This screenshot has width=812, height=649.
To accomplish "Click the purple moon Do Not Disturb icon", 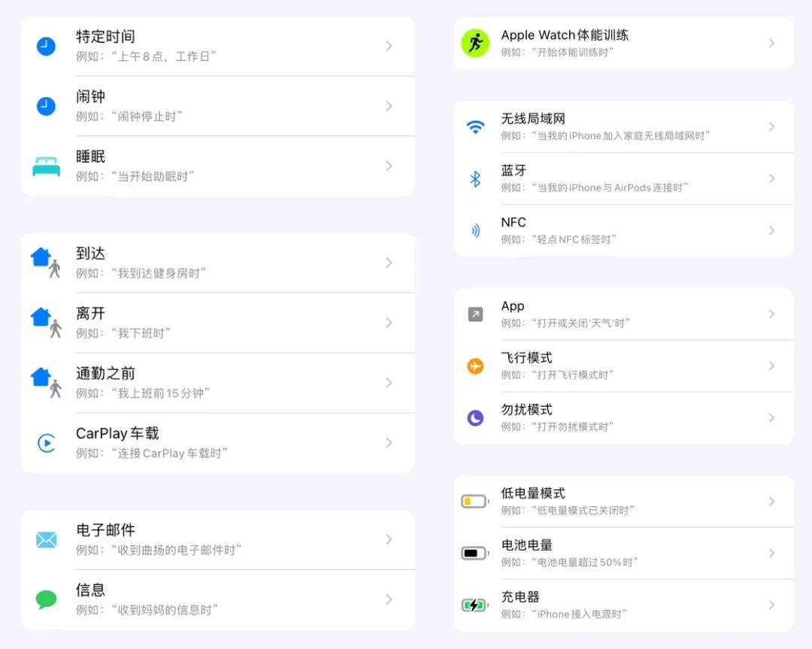I will click(x=475, y=418).
